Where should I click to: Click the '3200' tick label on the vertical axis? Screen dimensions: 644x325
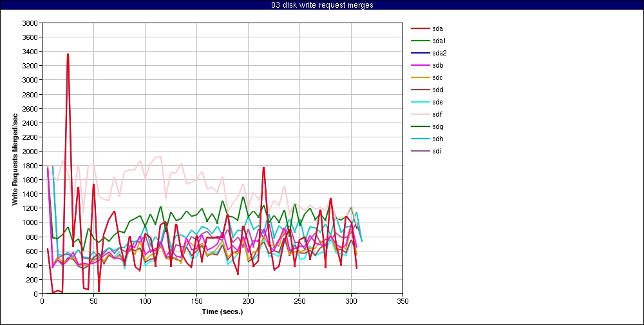[31, 66]
